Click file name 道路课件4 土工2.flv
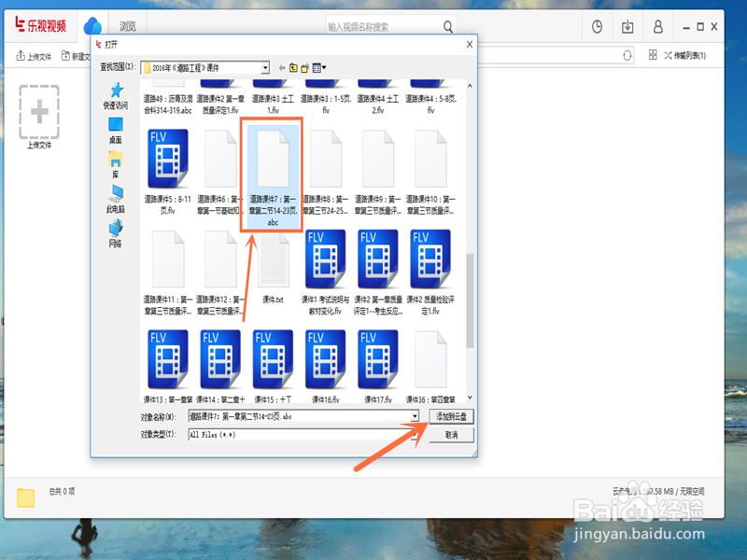The width and height of the screenshot is (747, 560). tap(378, 105)
